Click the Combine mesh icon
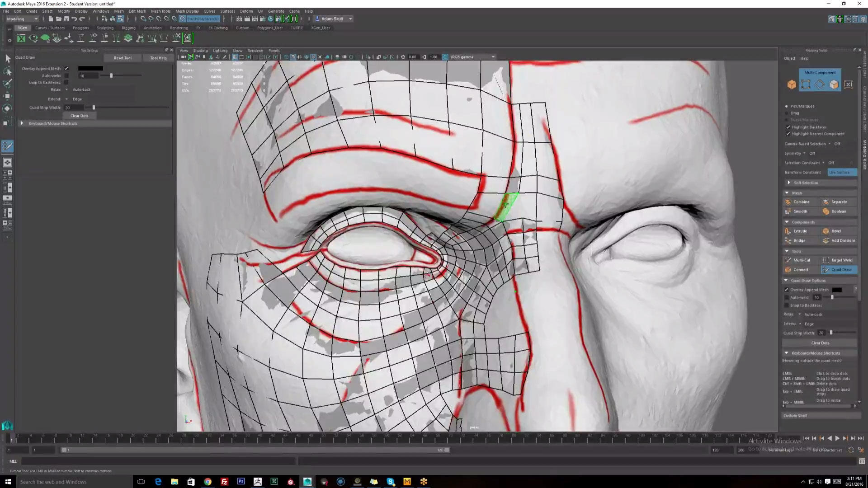The image size is (868, 488). click(788, 202)
